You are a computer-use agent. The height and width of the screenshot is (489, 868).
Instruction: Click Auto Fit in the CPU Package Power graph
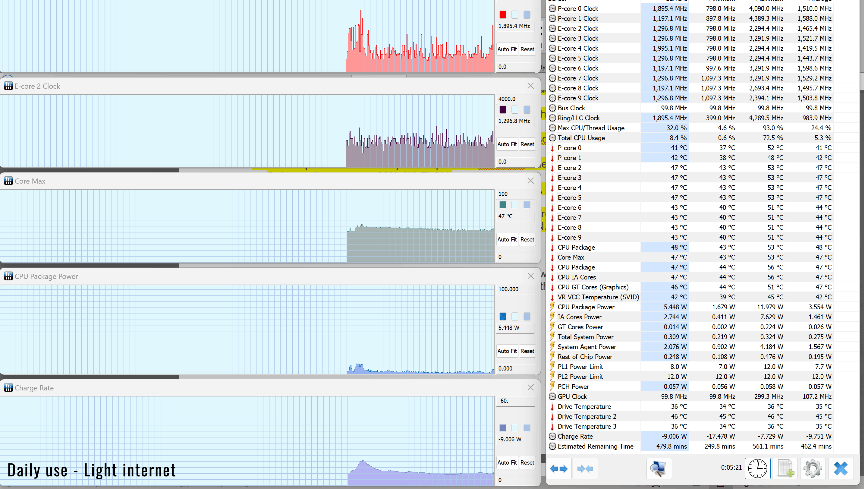[507, 351]
